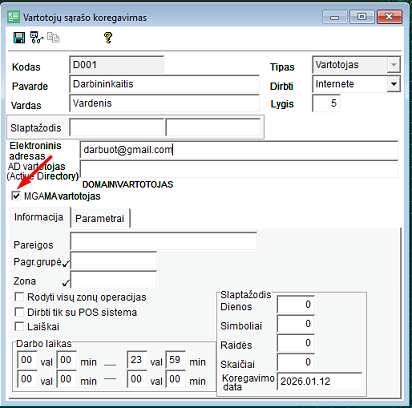Click the checkmark lookup next to Zona
Screen dimensions: 412x408
pyautogui.click(x=66, y=283)
